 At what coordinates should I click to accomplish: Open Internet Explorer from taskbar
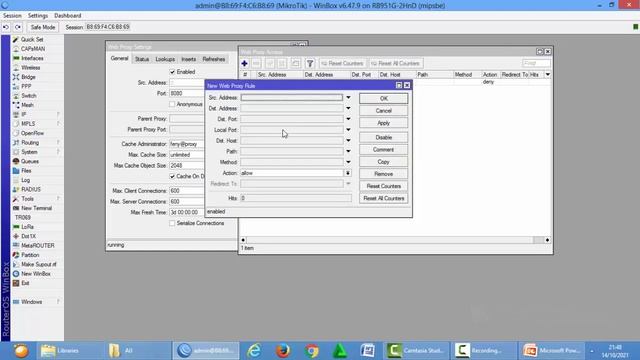click(254, 351)
